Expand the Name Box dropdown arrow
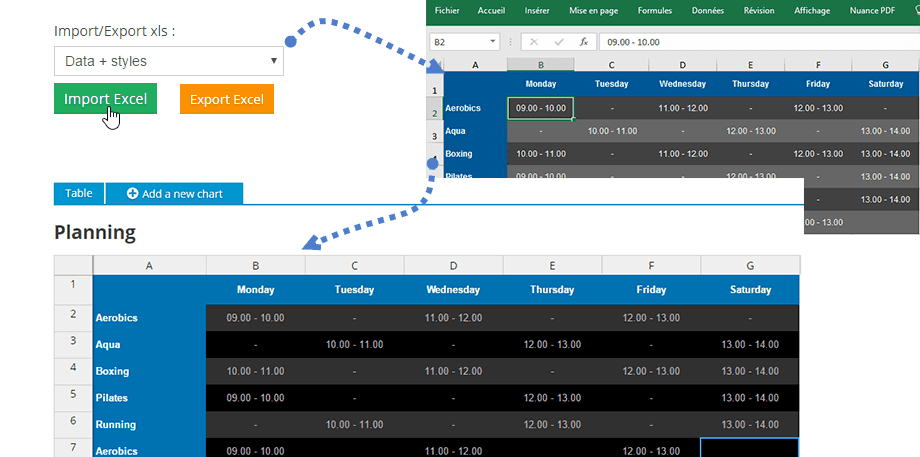This screenshot has height=457, width=920. (493, 42)
